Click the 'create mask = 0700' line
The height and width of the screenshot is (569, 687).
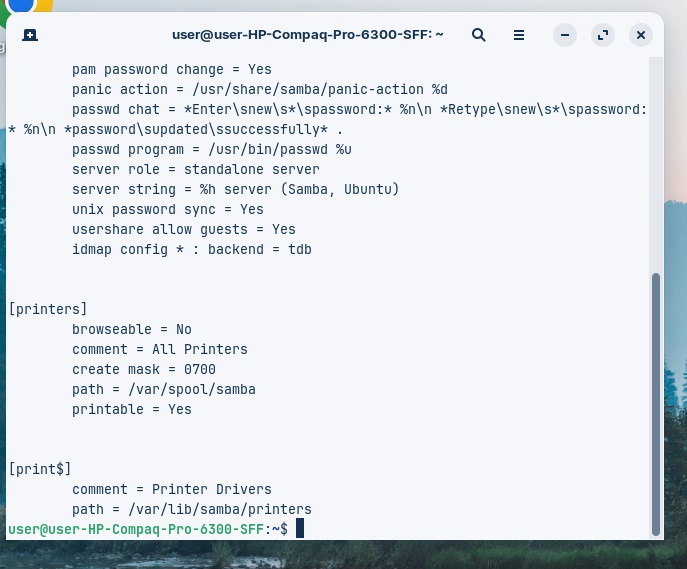(x=143, y=369)
